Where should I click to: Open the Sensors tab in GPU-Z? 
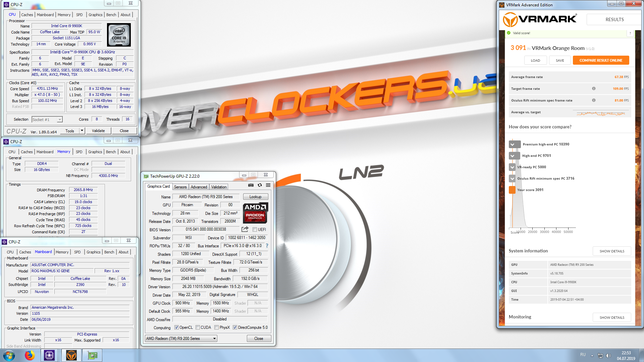180,187
